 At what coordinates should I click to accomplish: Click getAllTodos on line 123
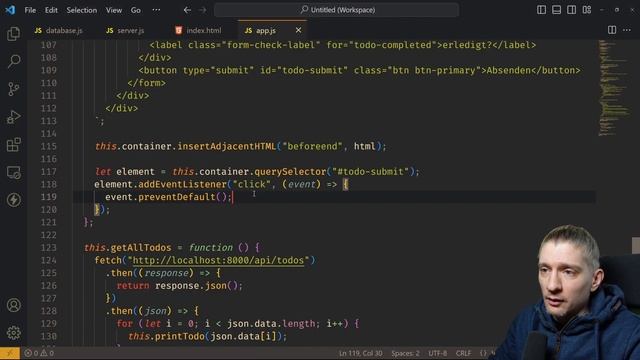click(x=141, y=247)
